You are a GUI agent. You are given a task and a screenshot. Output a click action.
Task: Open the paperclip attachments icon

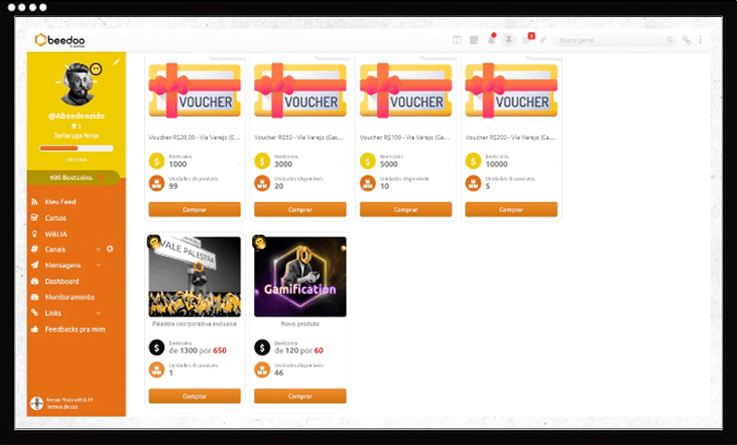click(x=543, y=40)
